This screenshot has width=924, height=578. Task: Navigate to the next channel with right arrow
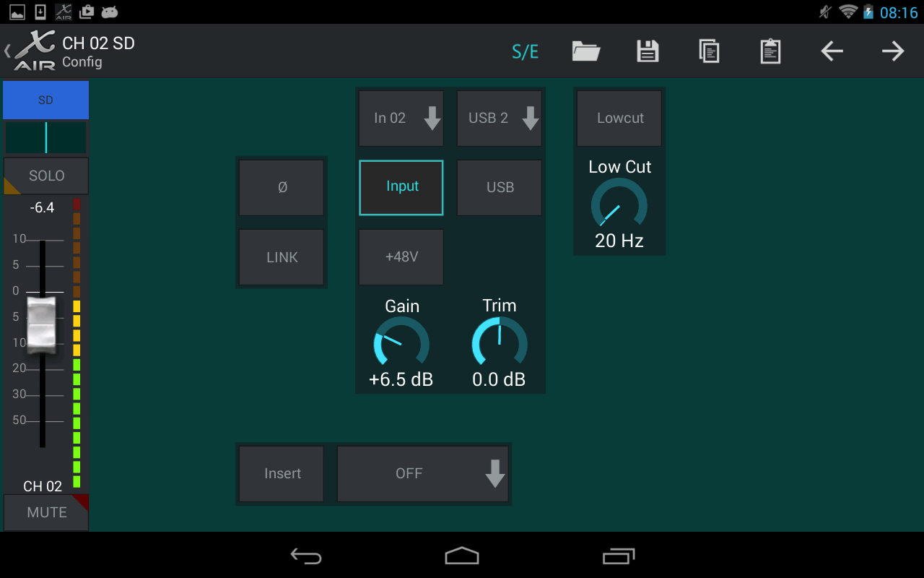click(x=892, y=51)
